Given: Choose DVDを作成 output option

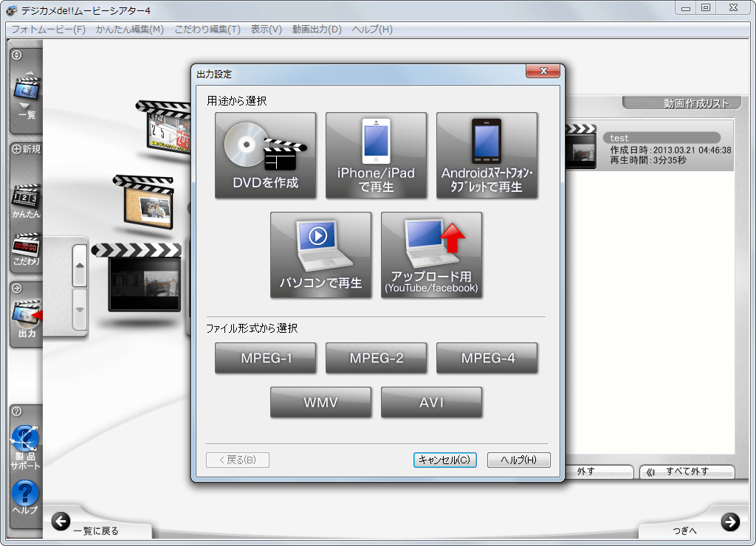Looking at the screenshot, I should click(x=265, y=155).
